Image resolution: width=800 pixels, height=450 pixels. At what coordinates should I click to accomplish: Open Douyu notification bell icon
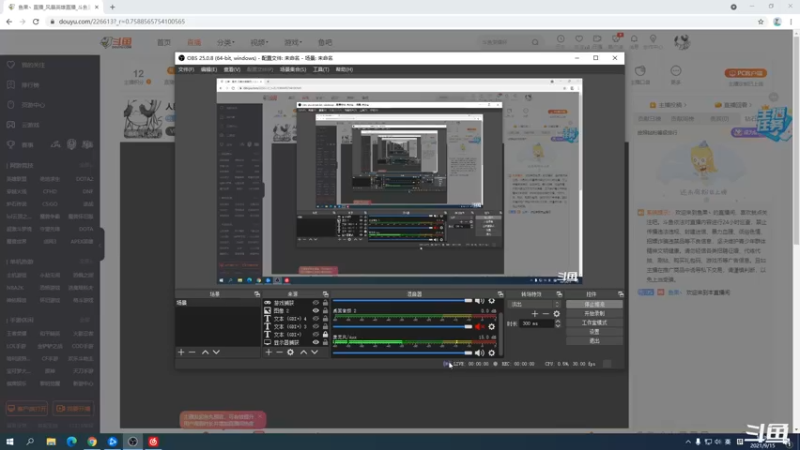tap(634, 39)
